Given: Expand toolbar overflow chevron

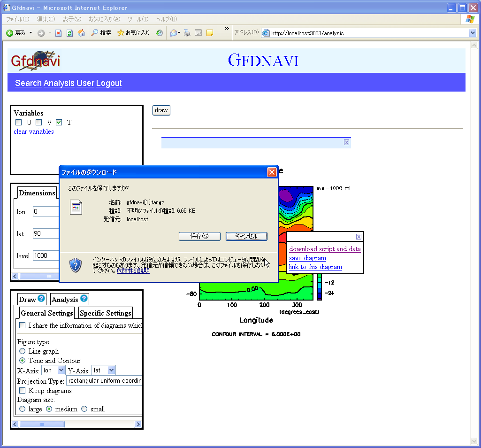Looking at the screenshot, I should [x=227, y=29].
